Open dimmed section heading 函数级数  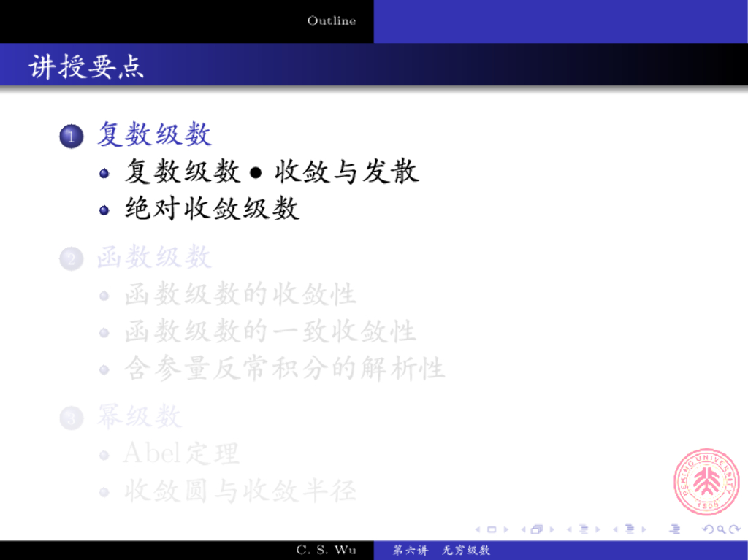[x=155, y=257]
